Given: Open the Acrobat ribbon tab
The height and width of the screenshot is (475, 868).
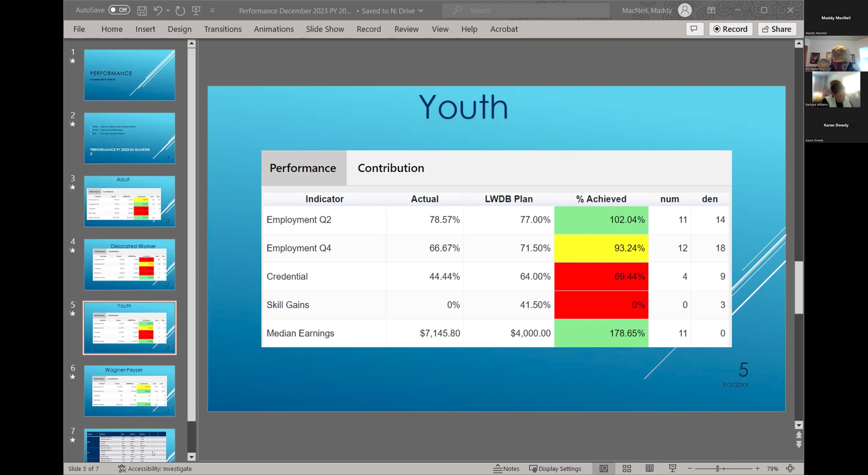Looking at the screenshot, I should (504, 29).
